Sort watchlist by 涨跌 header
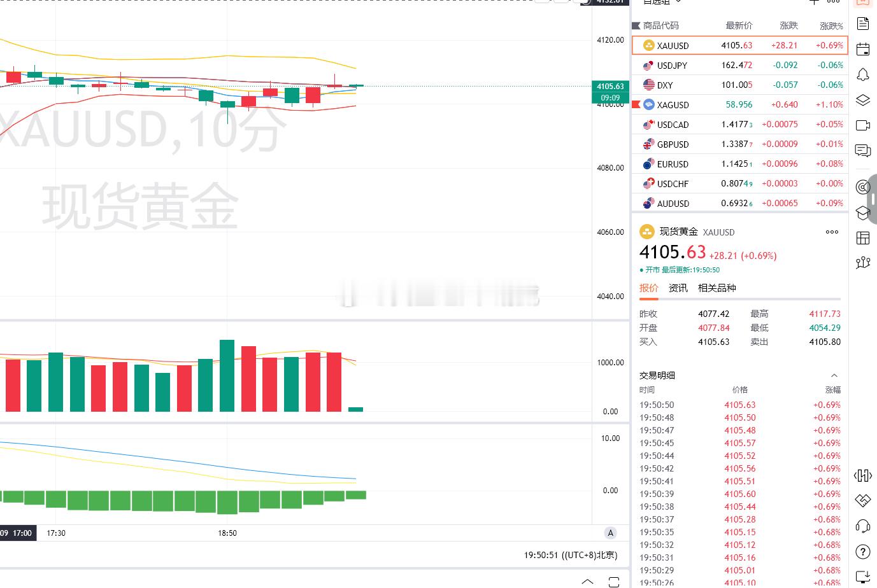The width and height of the screenshot is (877, 588). [x=788, y=25]
